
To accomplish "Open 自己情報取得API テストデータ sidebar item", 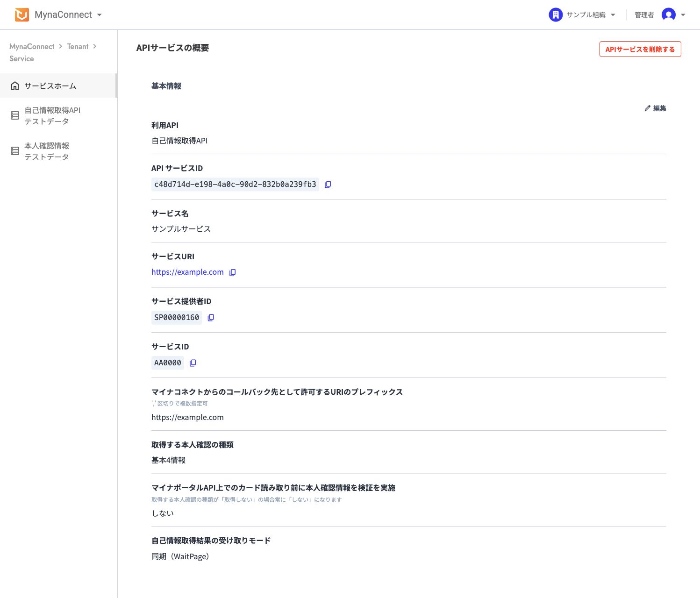I will point(58,115).
